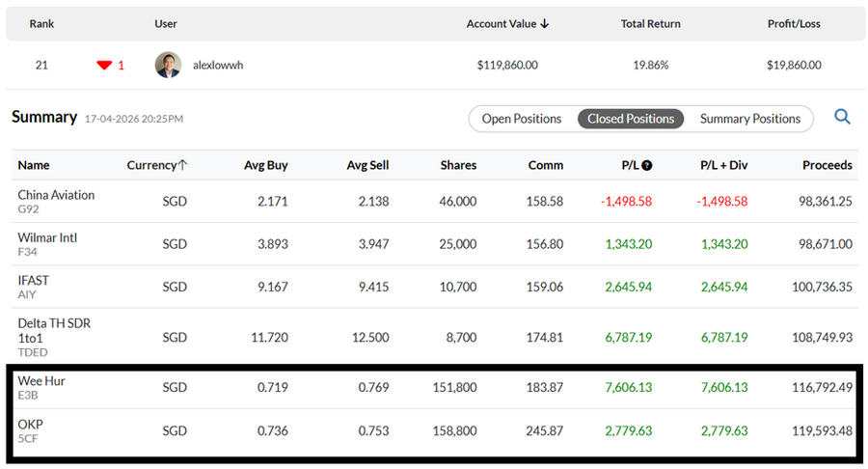
Task: Open the China Aviation stock row
Action: tap(56, 195)
